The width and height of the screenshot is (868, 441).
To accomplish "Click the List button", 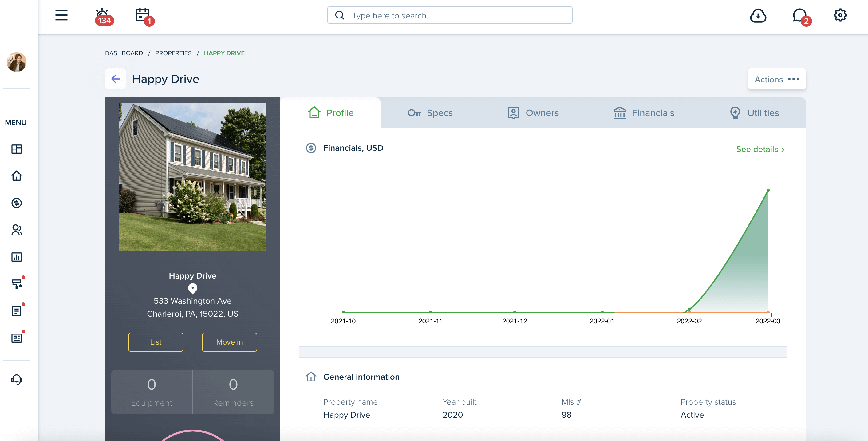I will tap(156, 342).
